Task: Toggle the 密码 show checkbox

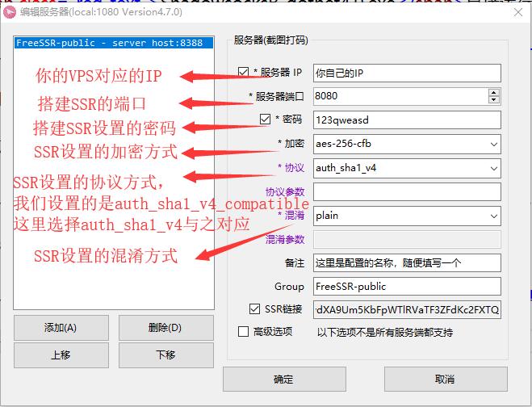Action: [266, 120]
